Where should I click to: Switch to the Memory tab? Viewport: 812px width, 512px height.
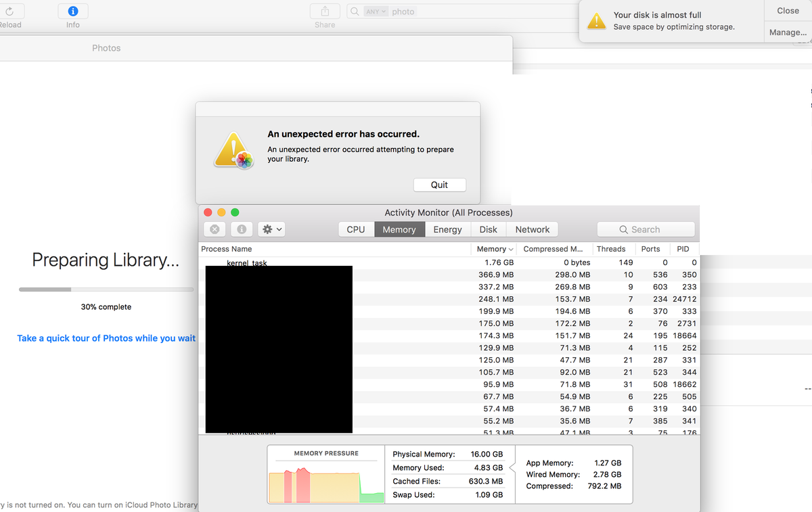click(399, 229)
